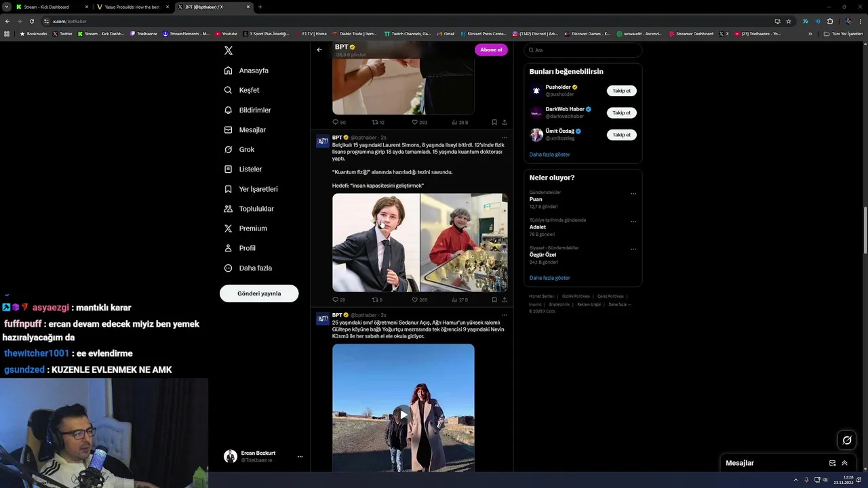Click the Gönderi yayınla button
This screenshot has width=868, height=488.
259,293
